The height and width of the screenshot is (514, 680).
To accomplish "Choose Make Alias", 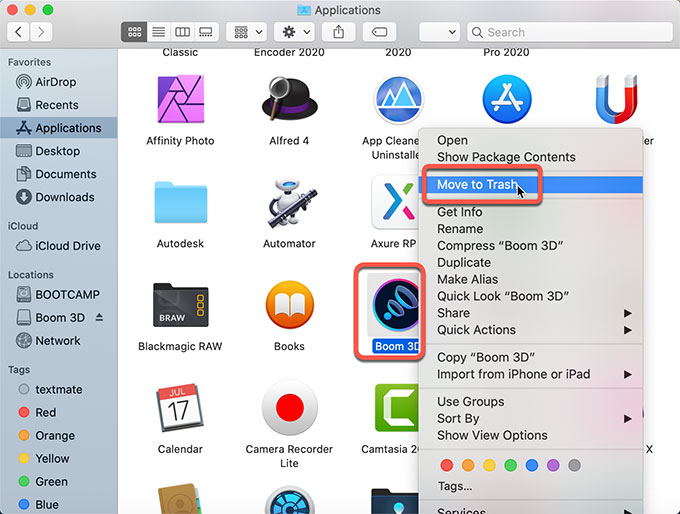I will [533, 279].
